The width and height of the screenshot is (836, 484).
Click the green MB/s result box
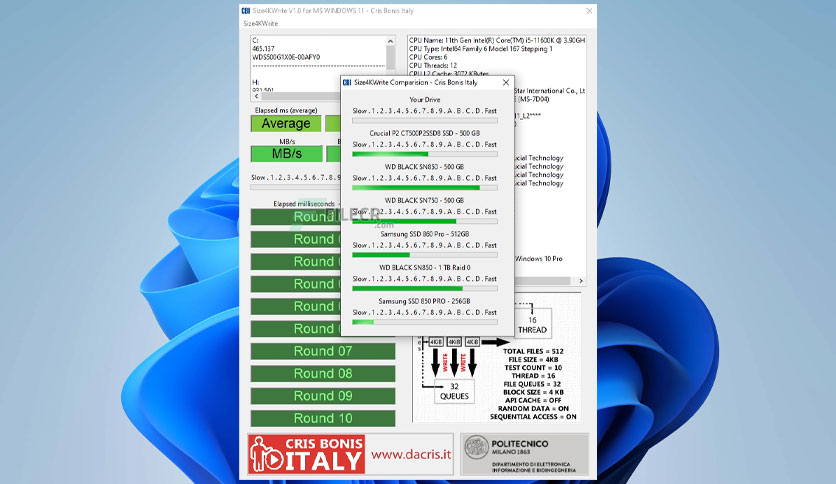point(287,154)
